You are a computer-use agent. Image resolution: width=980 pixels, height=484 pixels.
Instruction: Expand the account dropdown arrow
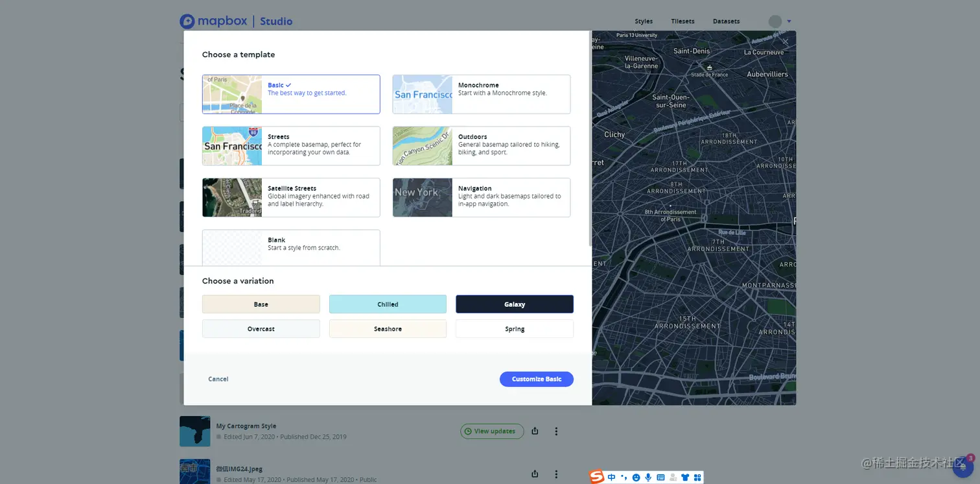click(789, 21)
